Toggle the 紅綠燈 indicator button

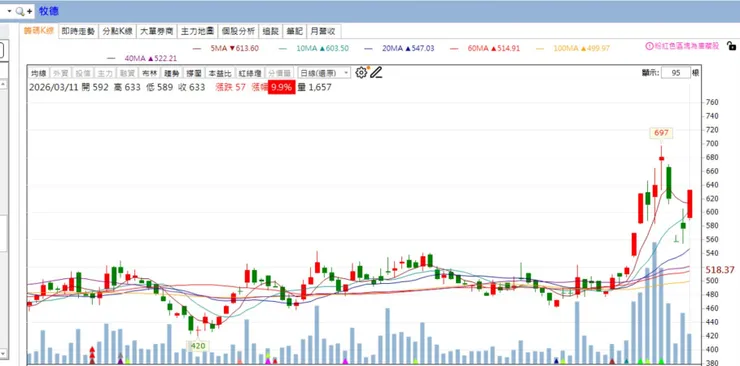pyautogui.click(x=249, y=73)
